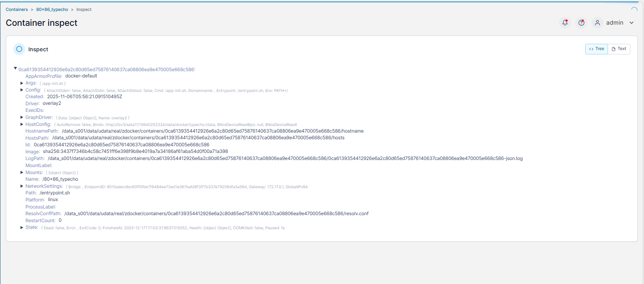Click the GraphDriver preview text
Image resolution: width=644 pixels, height=284 pixels.
(x=93, y=118)
